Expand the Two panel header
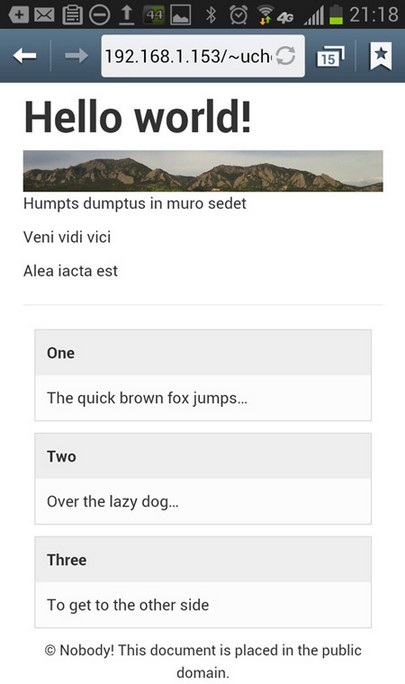 click(203, 456)
